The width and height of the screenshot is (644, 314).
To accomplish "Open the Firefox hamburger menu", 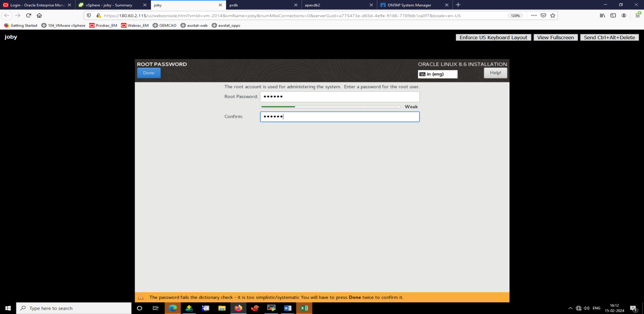I will point(637,15).
